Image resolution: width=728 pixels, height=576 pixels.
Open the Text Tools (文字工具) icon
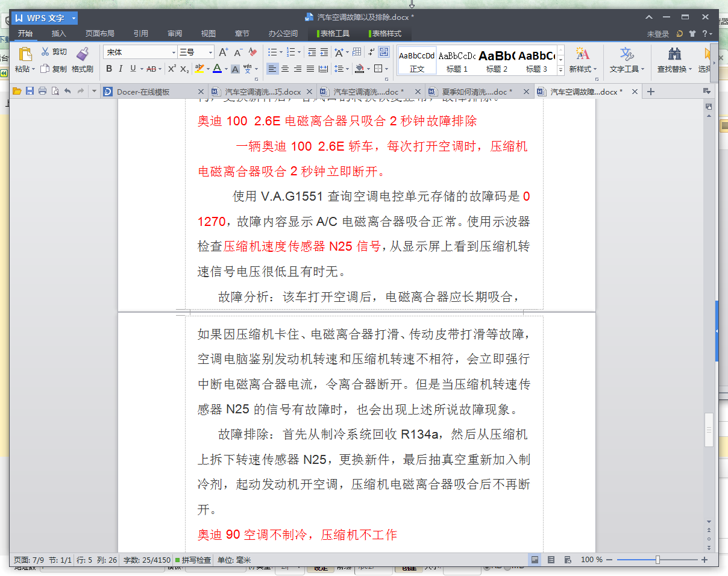(627, 54)
